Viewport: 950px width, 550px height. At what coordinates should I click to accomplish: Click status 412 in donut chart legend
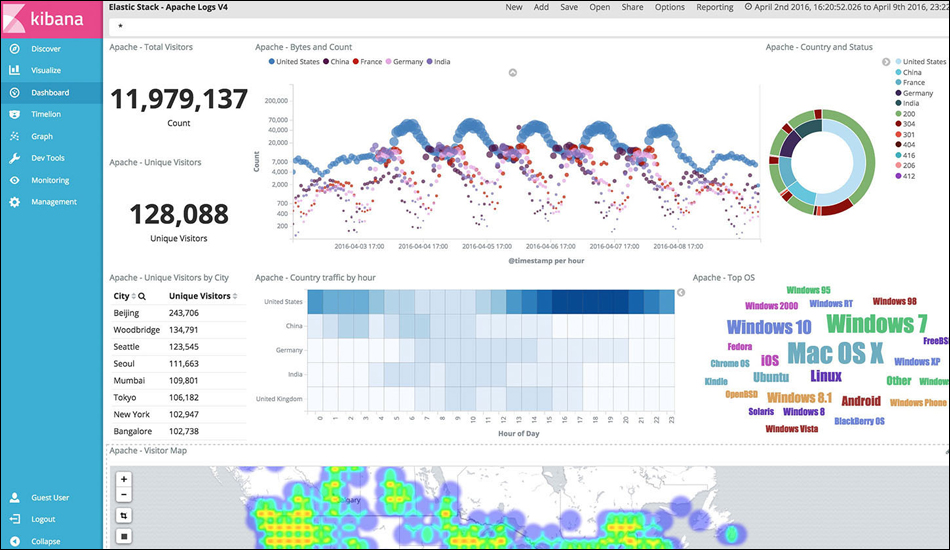click(x=905, y=176)
